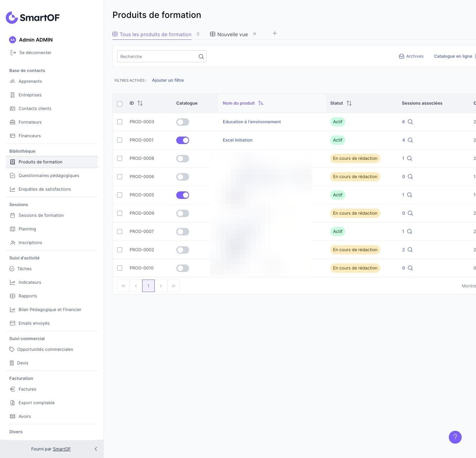Open the Excel Initiation product

237,140
